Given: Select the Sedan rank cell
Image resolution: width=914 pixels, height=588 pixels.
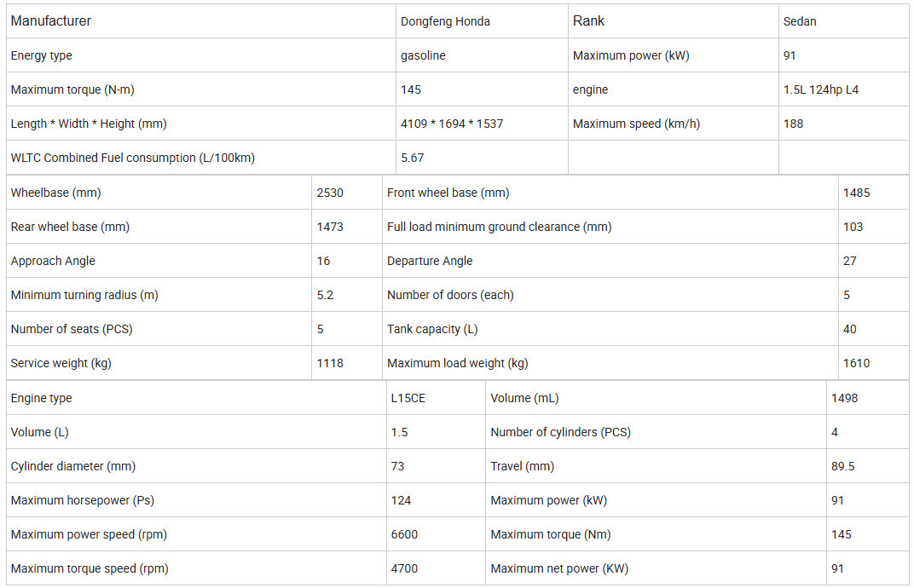Looking at the screenshot, I should pyautogui.click(x=800, y=21).
